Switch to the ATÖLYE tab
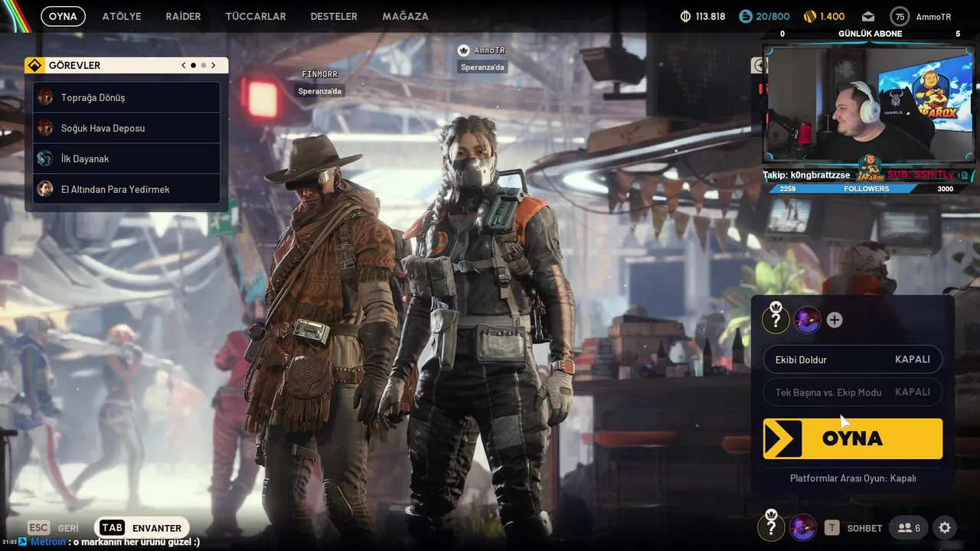The image size is (980, 551). pos(122,16)
